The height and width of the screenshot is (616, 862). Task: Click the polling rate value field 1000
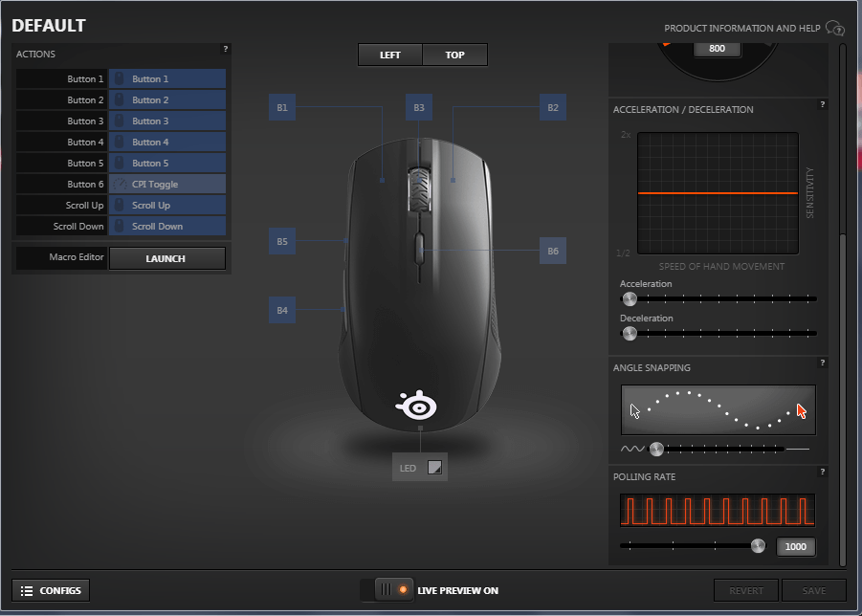tap(795, 547)
